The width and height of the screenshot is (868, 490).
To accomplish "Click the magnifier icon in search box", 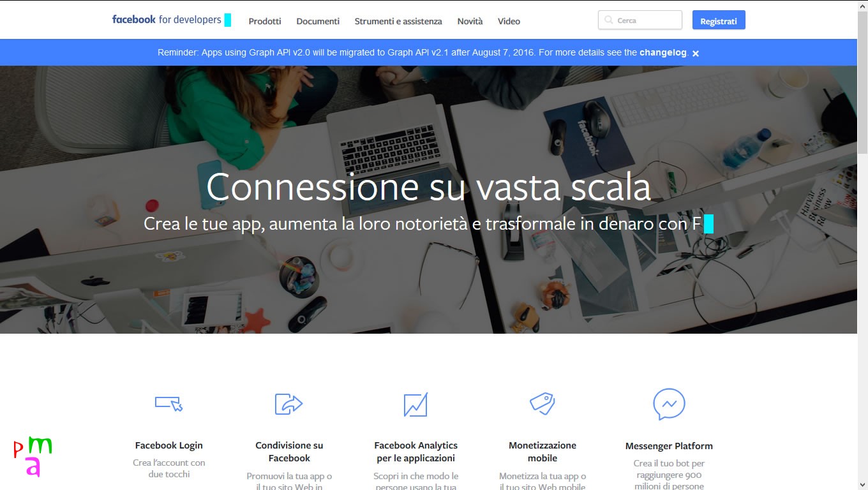I will pos(609,20).
